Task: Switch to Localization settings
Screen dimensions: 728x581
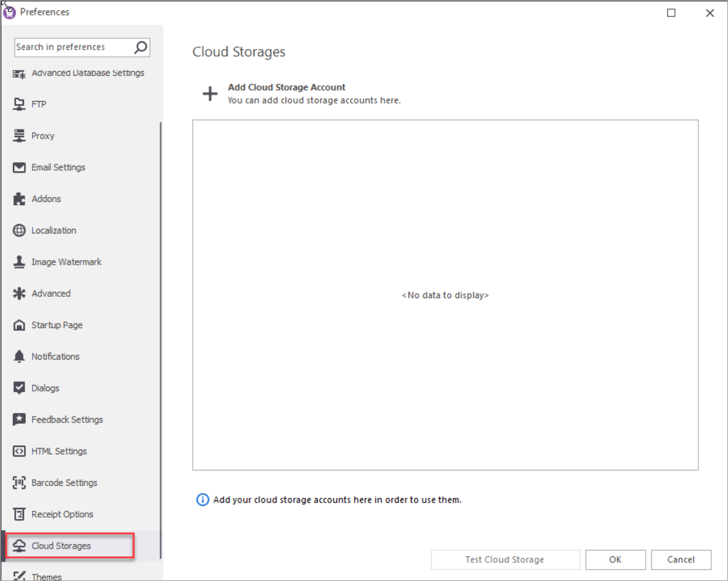Action: 81,230
